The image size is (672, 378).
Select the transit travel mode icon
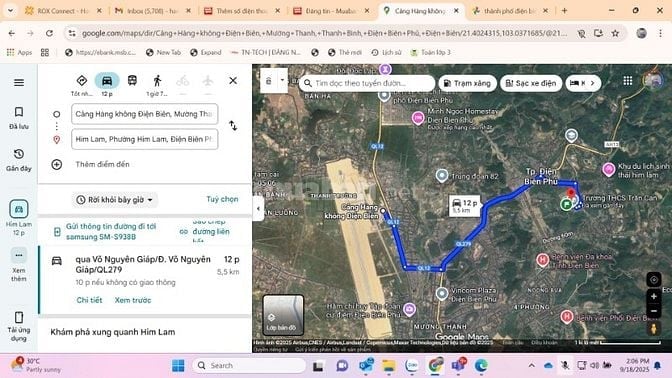point(132,81)
